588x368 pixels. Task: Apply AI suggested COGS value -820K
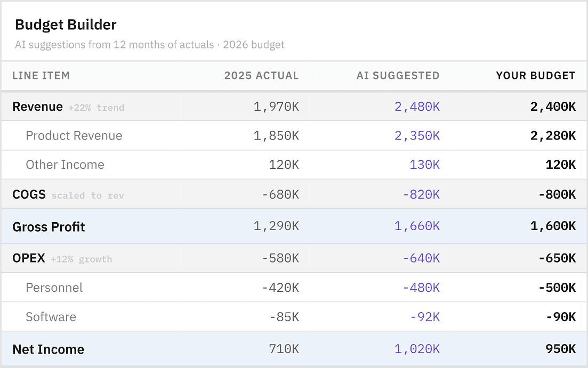tap(421, 194)
